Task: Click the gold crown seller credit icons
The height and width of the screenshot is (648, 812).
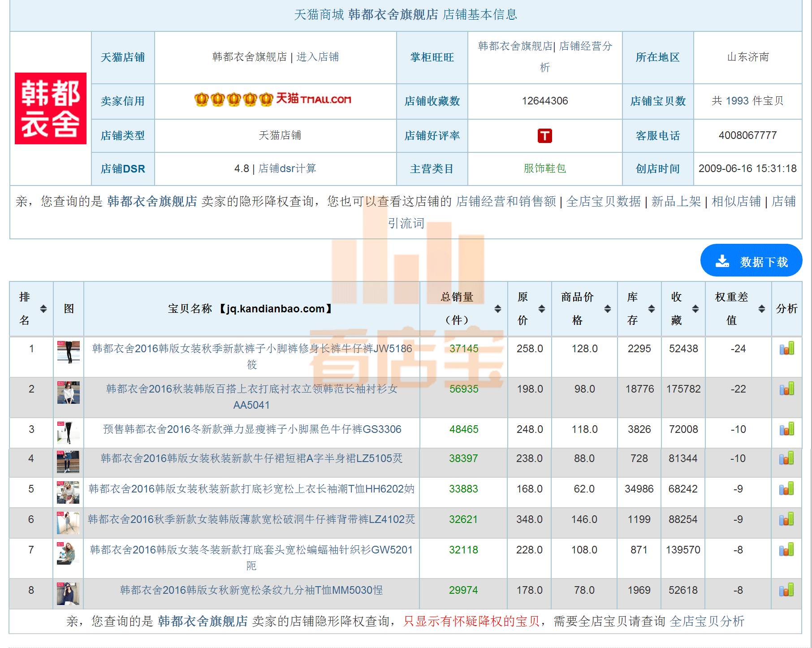Action: [x=233, y=99]
